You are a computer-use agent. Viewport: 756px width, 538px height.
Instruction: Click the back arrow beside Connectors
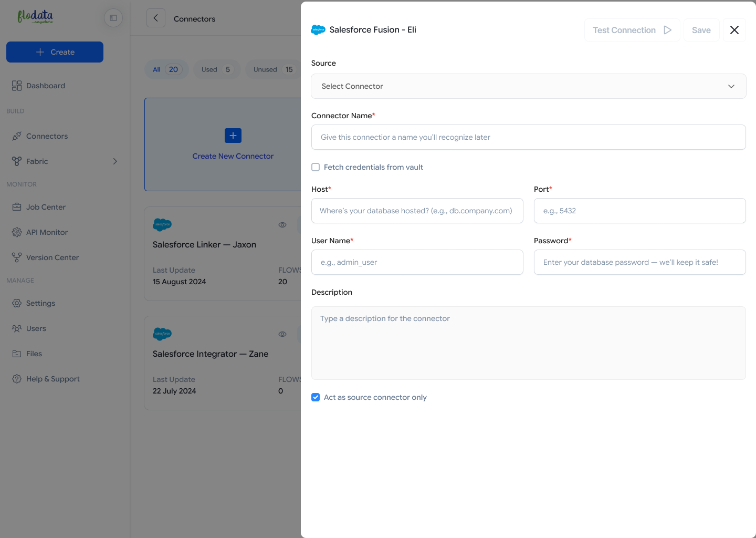[156, 18]
